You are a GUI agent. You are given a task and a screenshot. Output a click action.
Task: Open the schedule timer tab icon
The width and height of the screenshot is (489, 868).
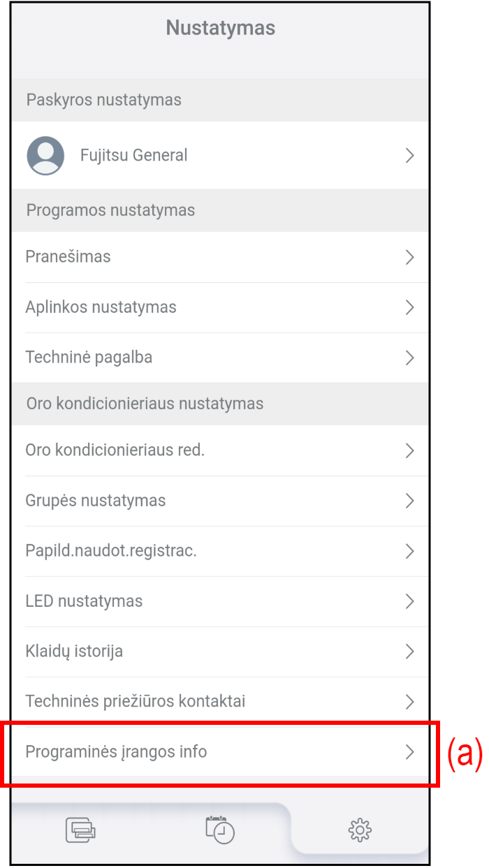point(220,830)
